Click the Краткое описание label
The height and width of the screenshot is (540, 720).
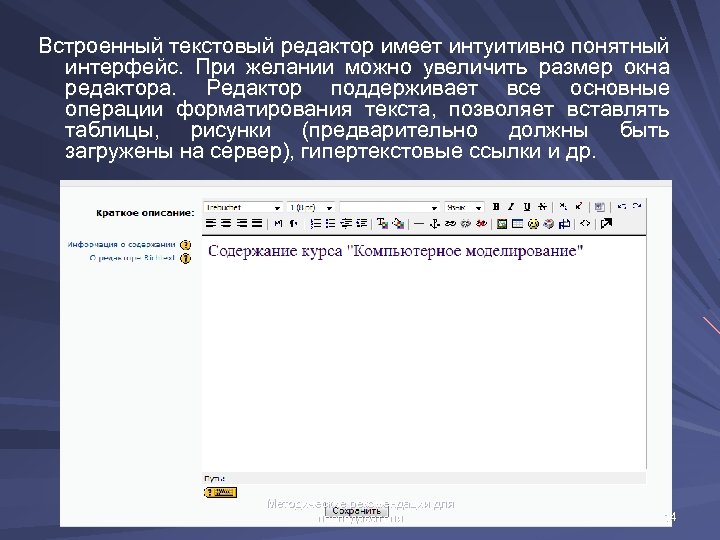point(145,213)
